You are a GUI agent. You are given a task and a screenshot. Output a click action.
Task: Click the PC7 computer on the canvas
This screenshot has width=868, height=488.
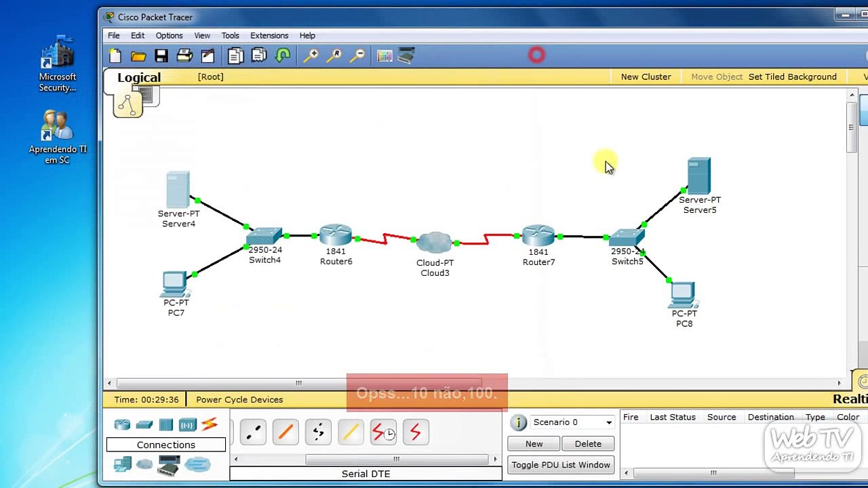175,284
